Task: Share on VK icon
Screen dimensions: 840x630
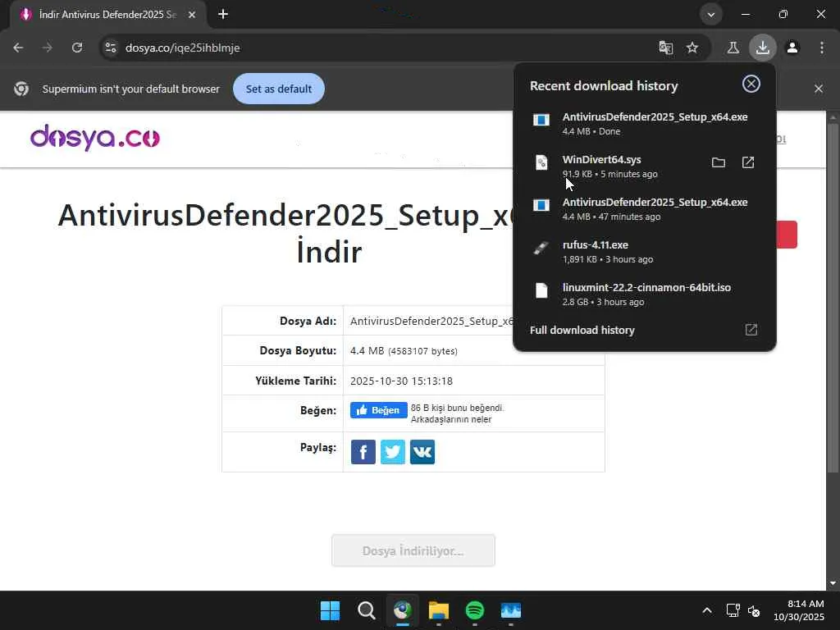Action: [422, 452]
